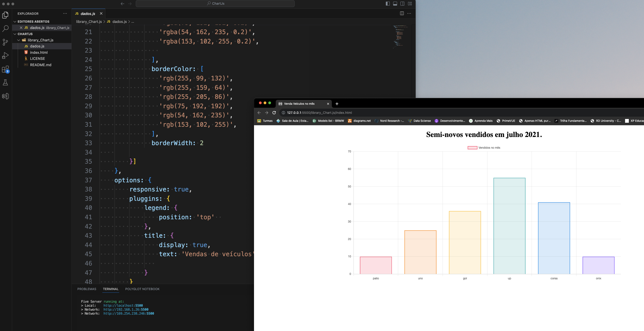Split the editor using the split icon
The height and width of the screenshot is (331, 644).
pyautogui.click(x=402, y=13)
